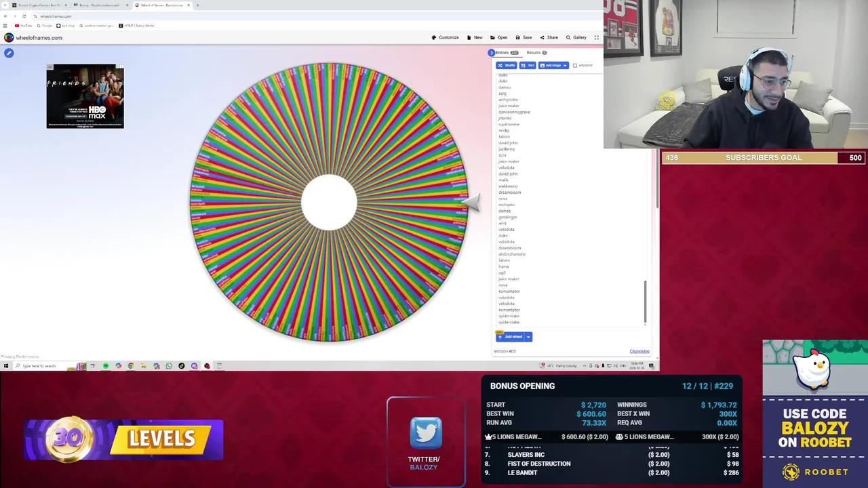This screenshot has height=488, width=868.
Task: Open the browser tab search dropdown
Action: pos(5,5)
